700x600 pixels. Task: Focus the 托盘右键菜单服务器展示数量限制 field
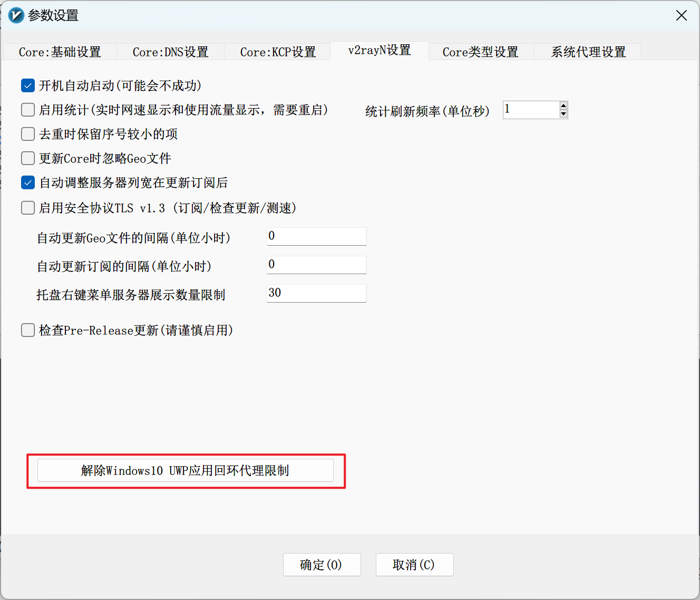pyautogui.click(x=316, y=293)
